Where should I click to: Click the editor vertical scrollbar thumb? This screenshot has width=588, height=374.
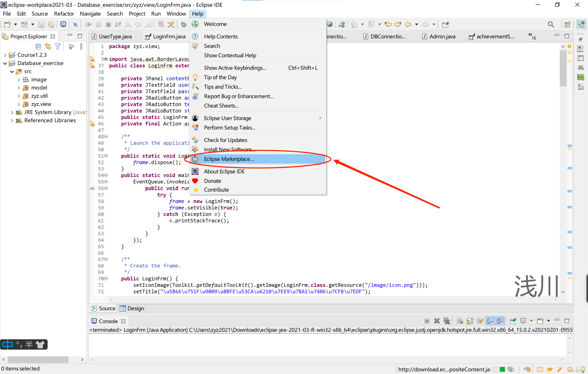pyautogui.click(x=563, y=68)
